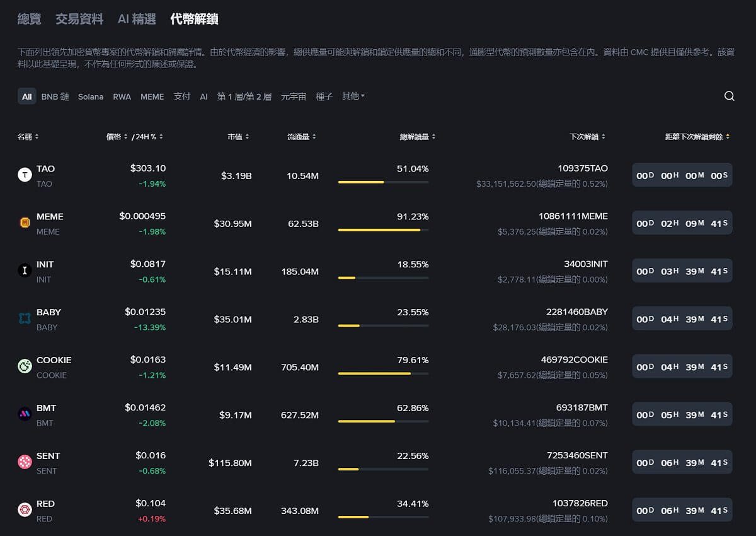The height and width of the screenshot is (536, 756).
Task: Filter by 支付 category
Action: pos(181,96)
